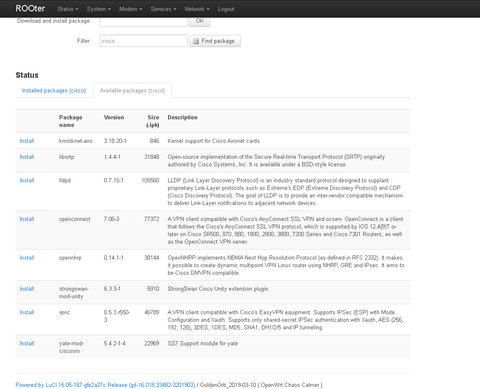
Task: Click the Package name column header
Action: (71, 121)
